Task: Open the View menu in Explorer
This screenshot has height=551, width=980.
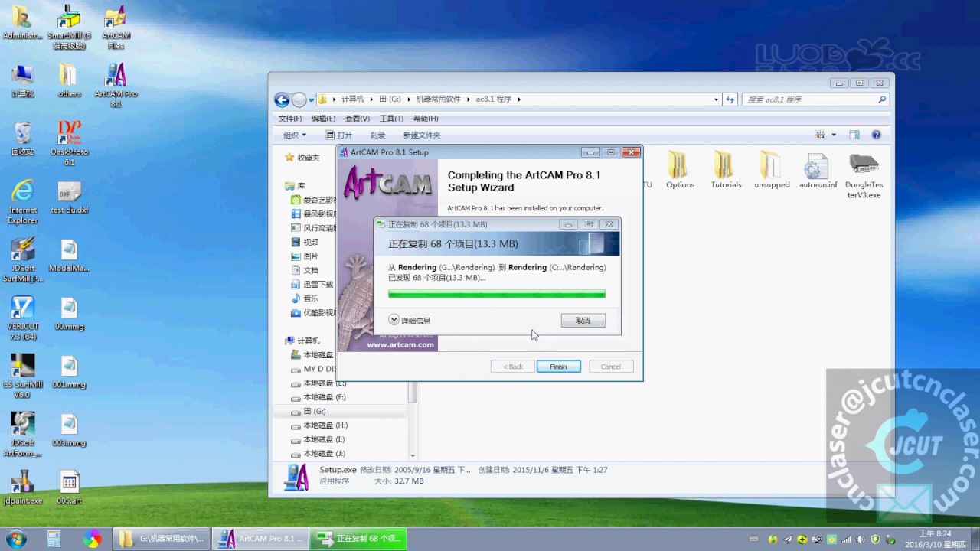Action: tap(357, 119)
